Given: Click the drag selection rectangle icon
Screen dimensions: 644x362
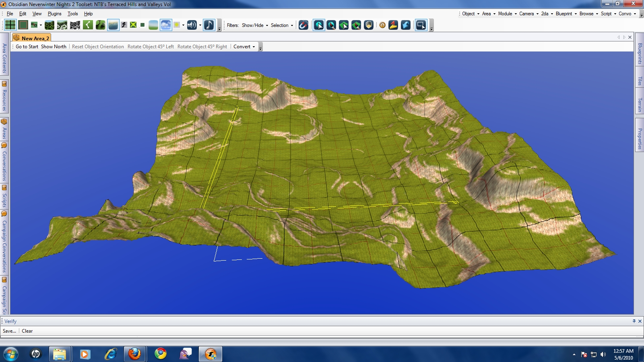Looking at the screenshot, I should click(421, 25).
